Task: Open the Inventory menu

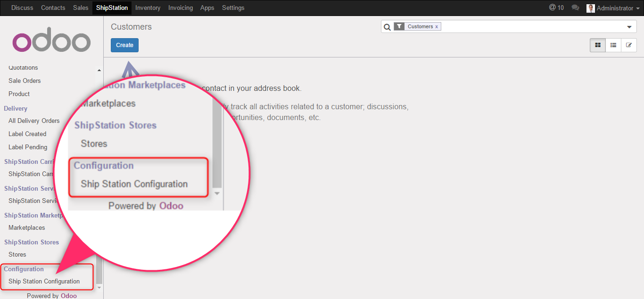Action: coord(148,8)
